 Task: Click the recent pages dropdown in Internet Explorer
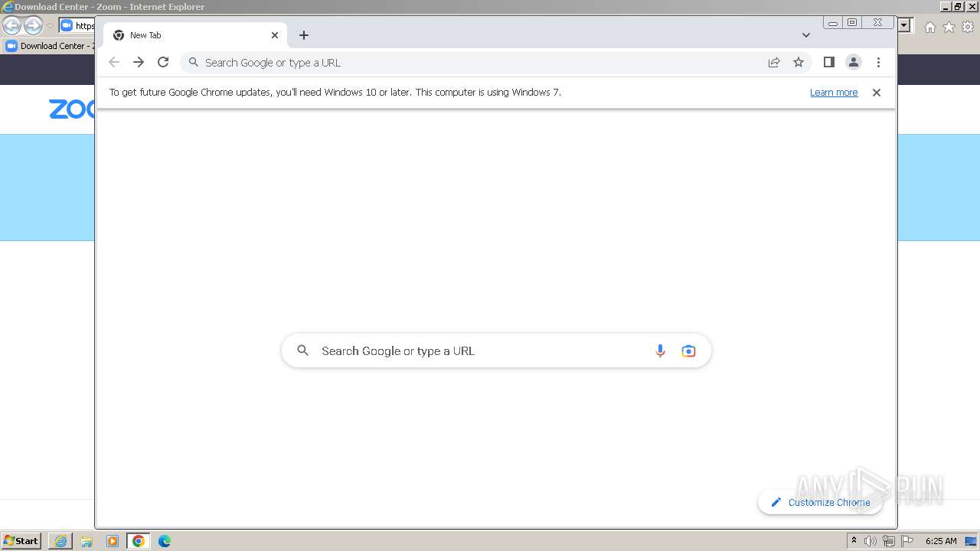pyautogui.click(x=50, y=26)
